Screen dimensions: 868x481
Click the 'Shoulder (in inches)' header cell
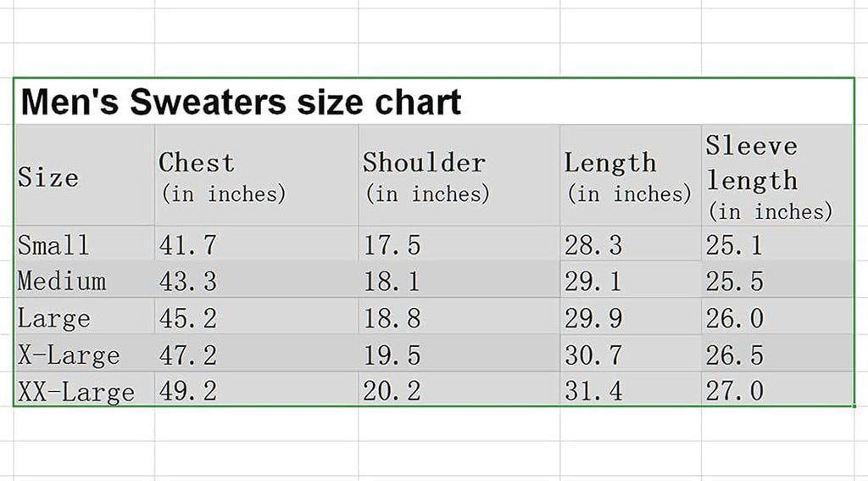(426, 177)
